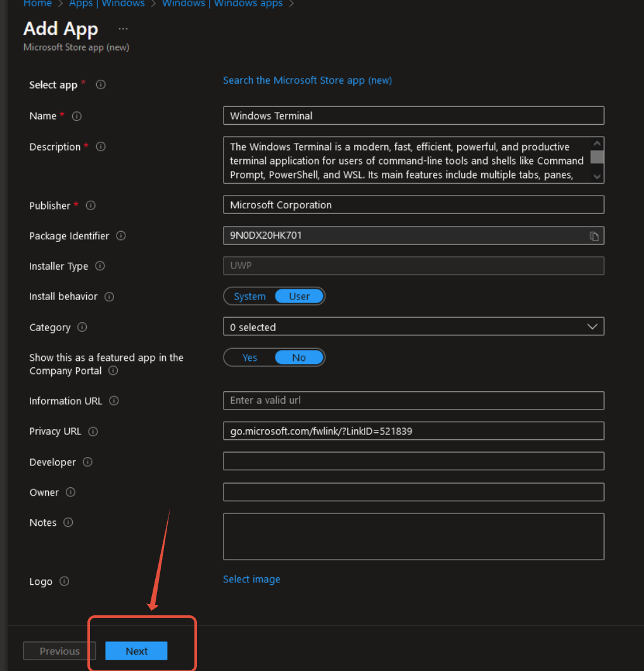Show info icon beside Developer label

[x=87, y=462]
